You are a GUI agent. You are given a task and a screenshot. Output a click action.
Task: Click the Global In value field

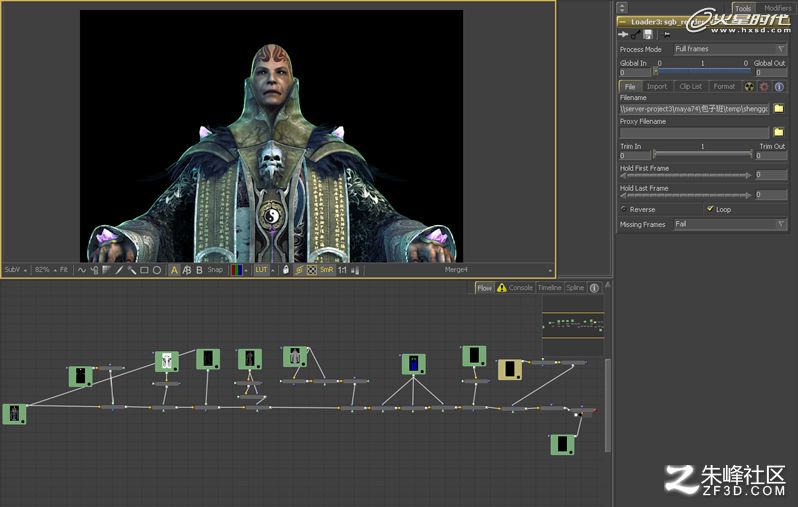[x=635, y=72]
